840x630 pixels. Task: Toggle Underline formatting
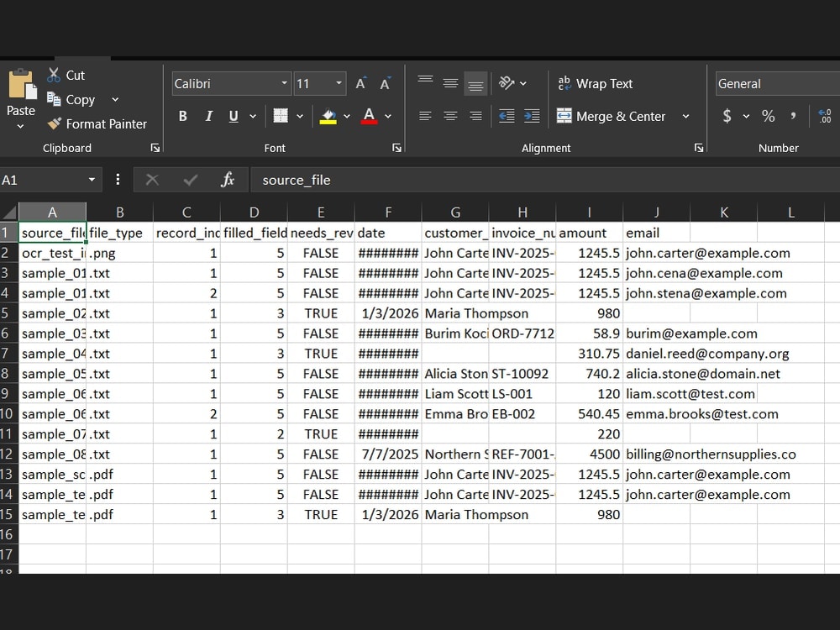coord(234,116)
